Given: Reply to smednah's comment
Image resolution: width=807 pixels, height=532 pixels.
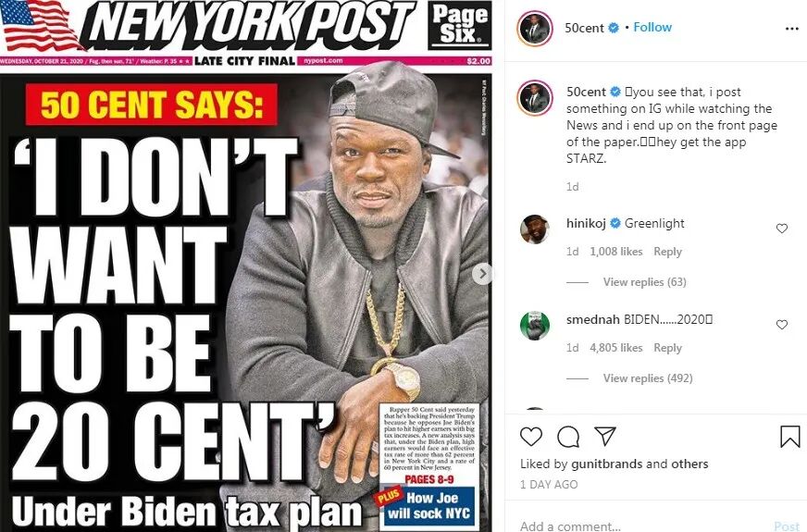Looking at the screenshot, I should pos(667,348).
